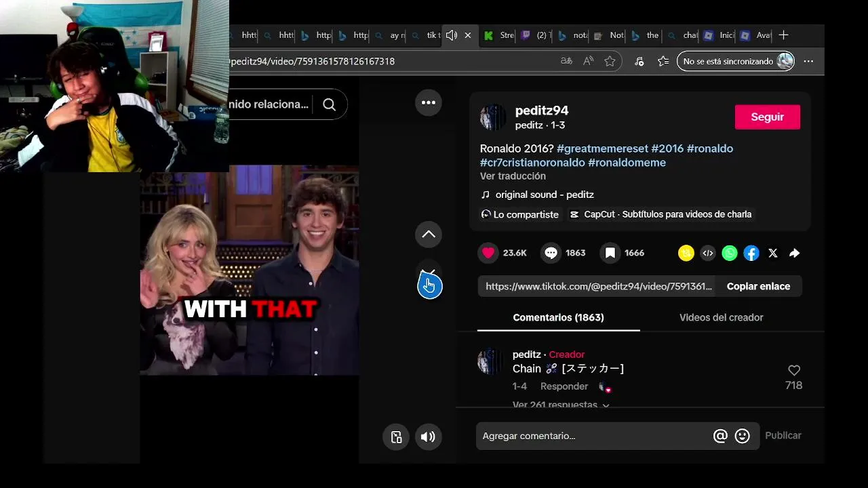
Task: Reply to peditz comment via Responder
Action: [564, 386]
